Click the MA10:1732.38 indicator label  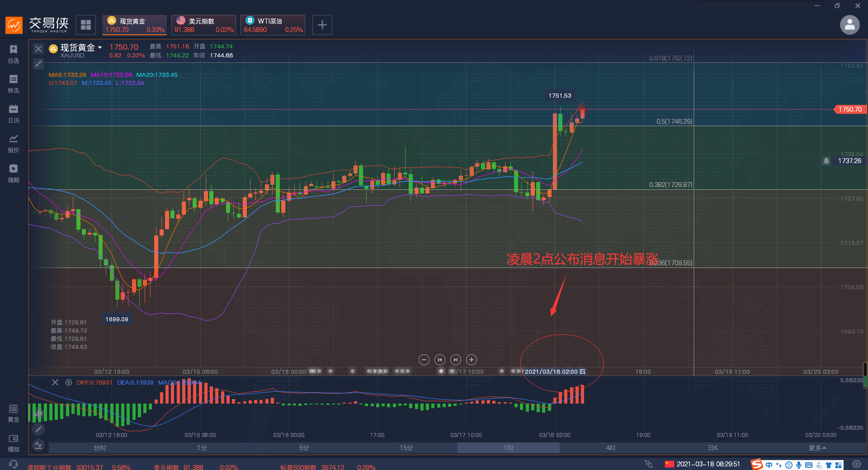pos(111,75)
